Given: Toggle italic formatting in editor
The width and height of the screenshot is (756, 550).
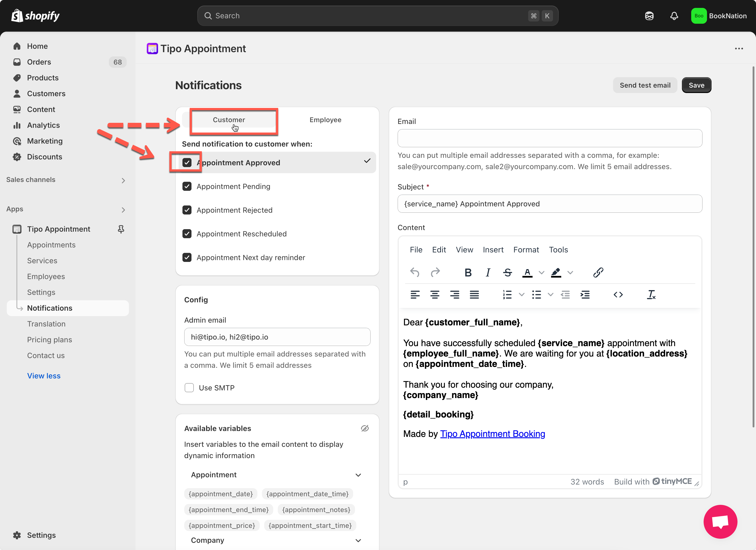Looking at the screenshot, I should 488,272.
